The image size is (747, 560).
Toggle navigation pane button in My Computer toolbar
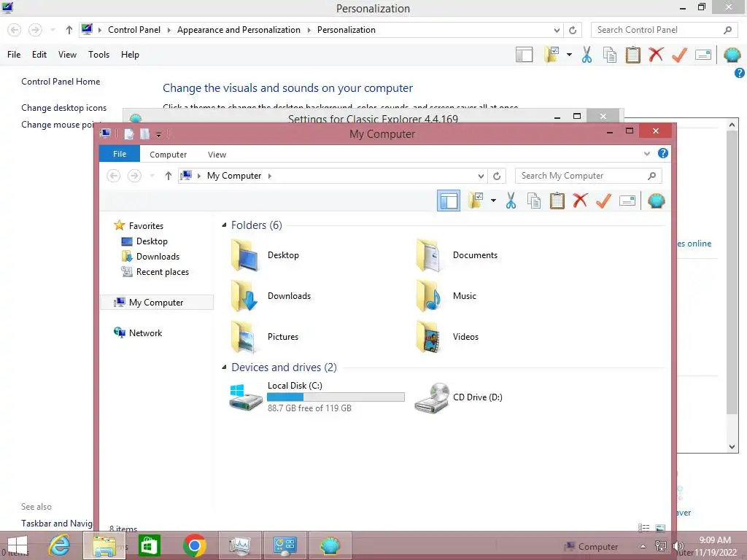pyautogui.click(x=449, y=201)
